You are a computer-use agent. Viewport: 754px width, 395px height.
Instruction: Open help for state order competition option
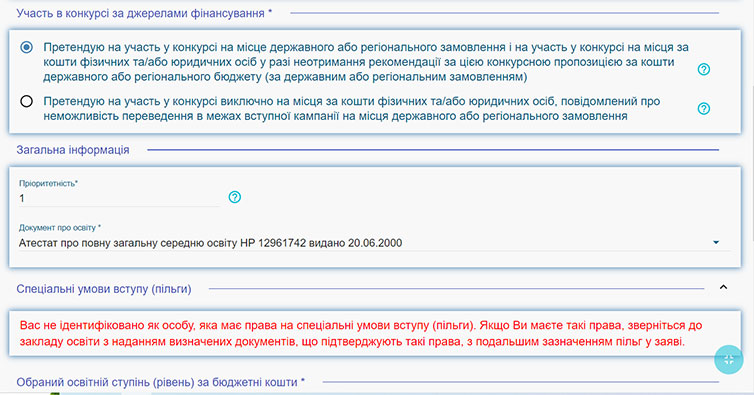tap(704, 69)
